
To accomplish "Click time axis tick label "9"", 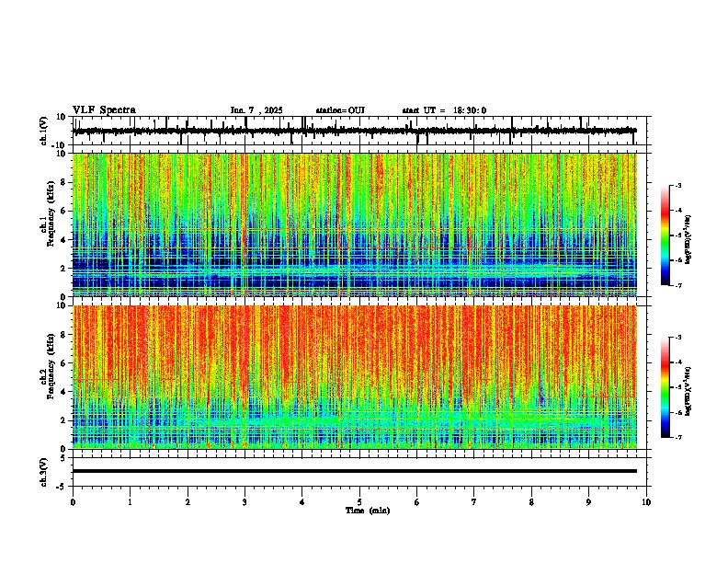I will click(588, 502).
